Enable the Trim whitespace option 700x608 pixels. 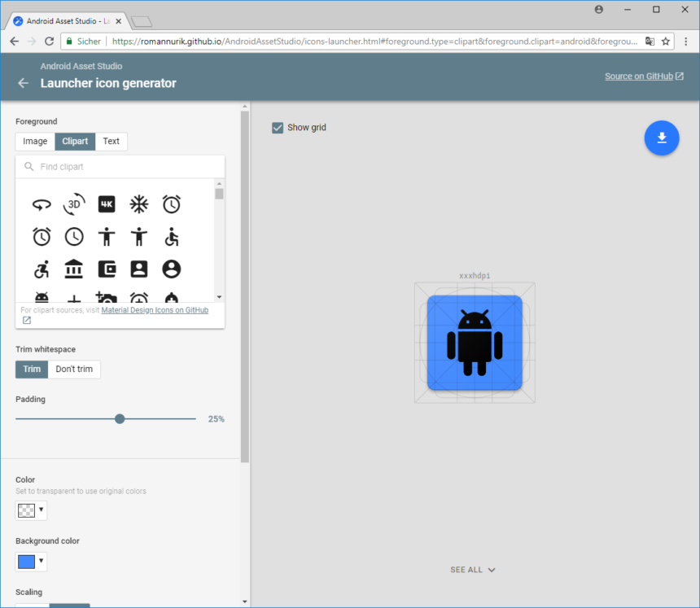(x=31, y=369)
